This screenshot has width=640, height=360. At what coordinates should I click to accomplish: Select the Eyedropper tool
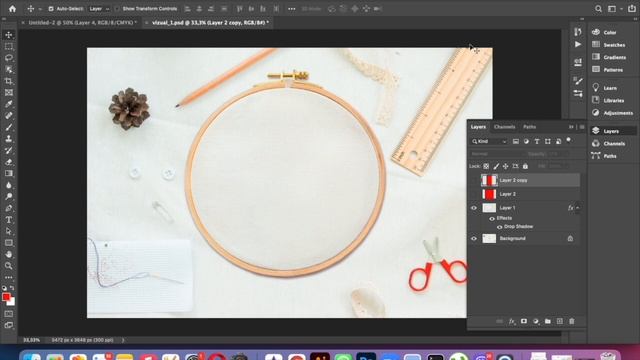tap(9, 104)
